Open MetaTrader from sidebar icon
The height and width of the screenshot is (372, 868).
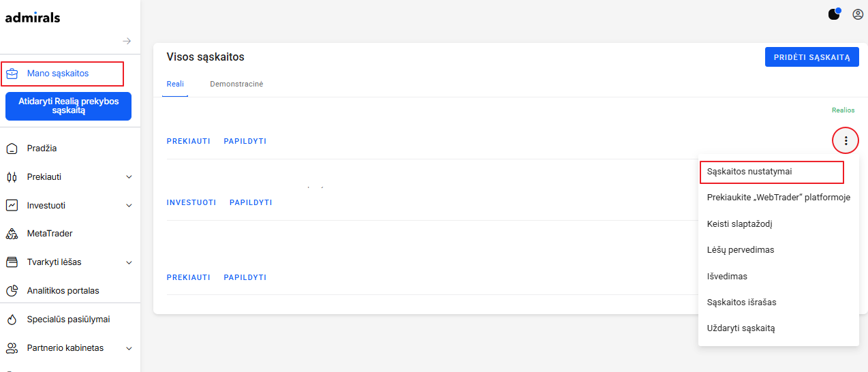click(12, 234)
